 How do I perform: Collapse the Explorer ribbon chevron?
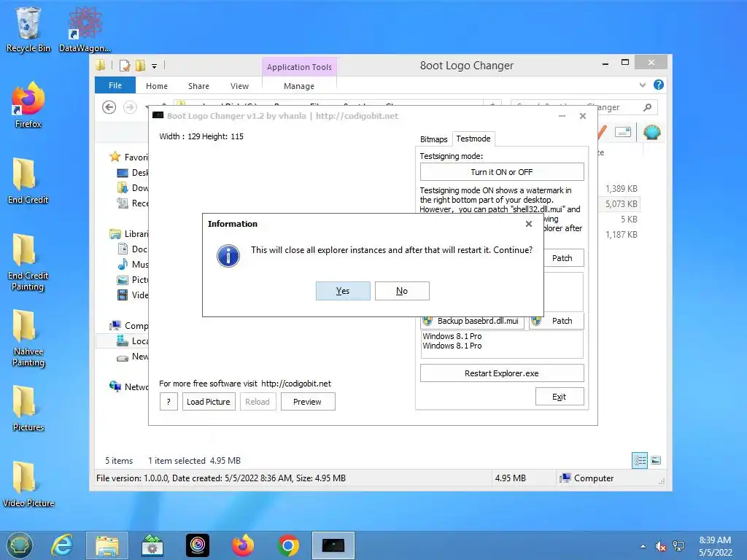pyautogui.click(x=642, y=85)
